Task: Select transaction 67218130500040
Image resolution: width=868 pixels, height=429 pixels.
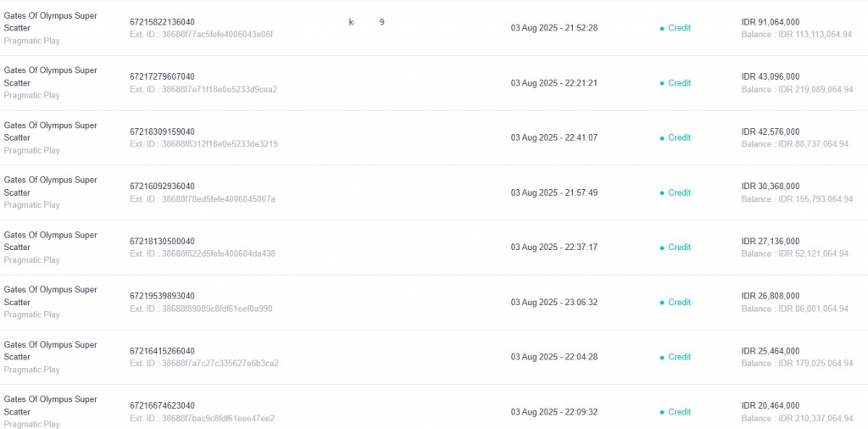Action: tap(162, 242)
